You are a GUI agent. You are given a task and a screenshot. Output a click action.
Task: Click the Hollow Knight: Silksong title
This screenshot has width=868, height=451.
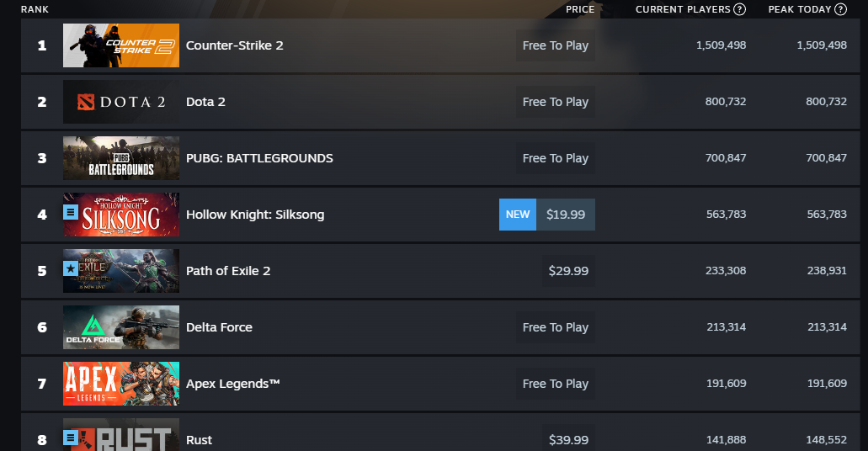click(254, 215)
